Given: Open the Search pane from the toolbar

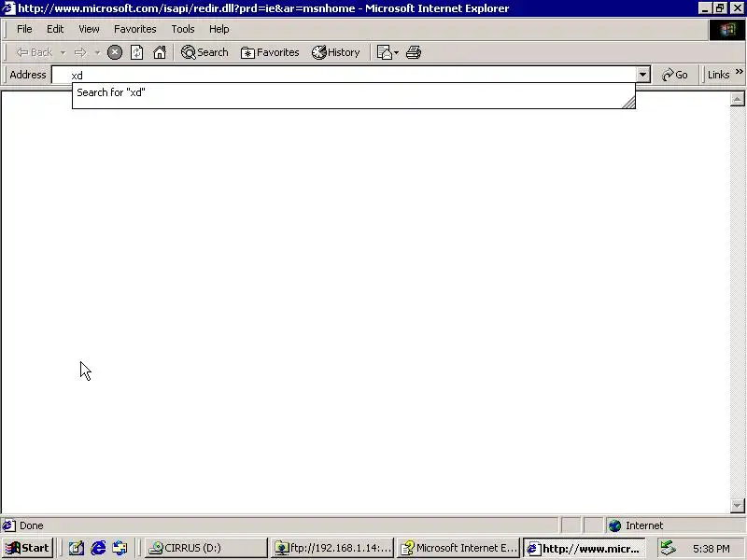Looking at the screenshot, I should (x=204, y=52).
